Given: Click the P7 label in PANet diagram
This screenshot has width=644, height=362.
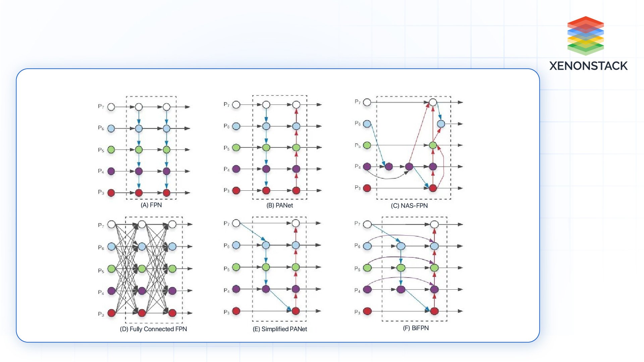Looking at the screenshot, I should point(227,105).
